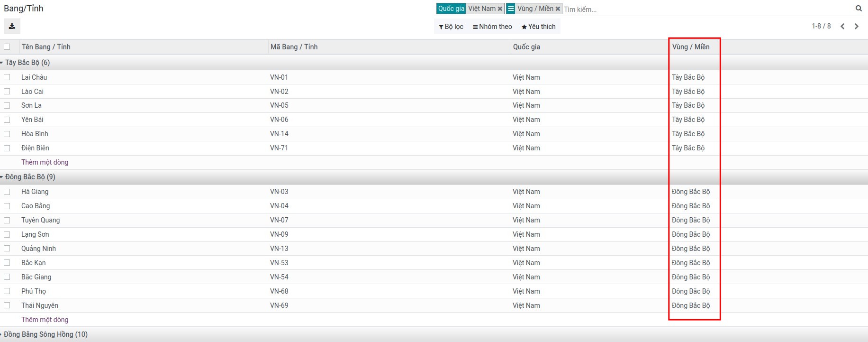Go to the previous page arrow
This screenshot has height=342, width=868.
click(x=842, y=27)
